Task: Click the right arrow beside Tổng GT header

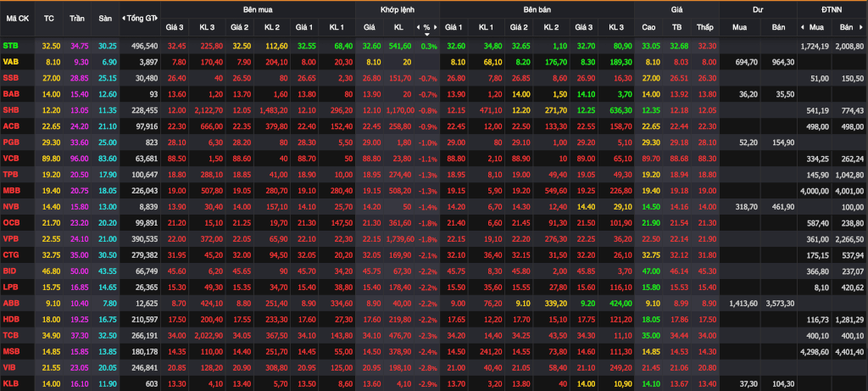Action: [157, 19]
